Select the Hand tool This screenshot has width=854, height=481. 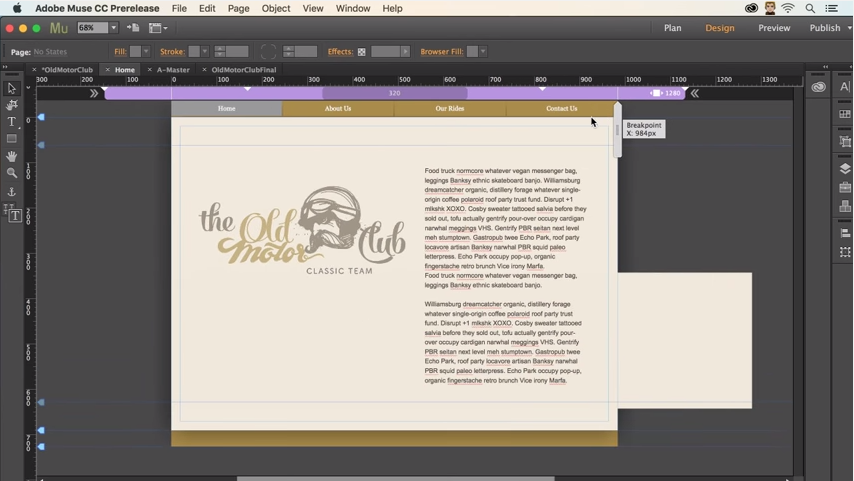click(x=12, y=156)
